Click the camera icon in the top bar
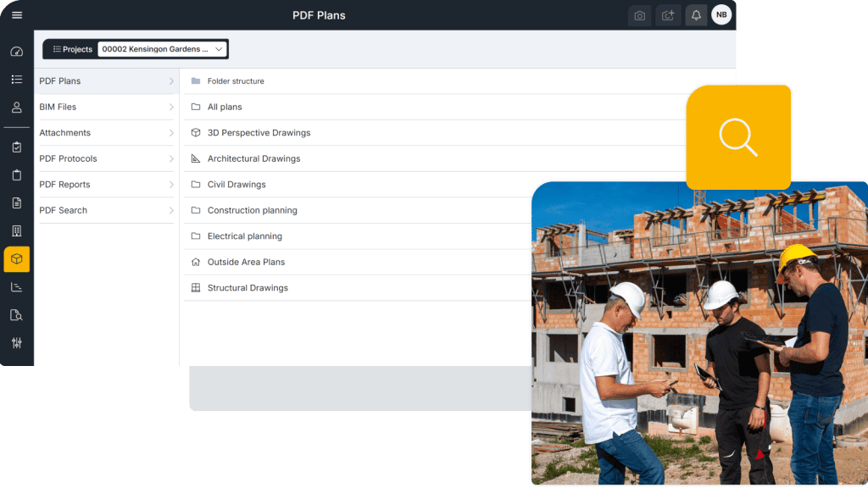Image resolution: width=868 pixels, height=488 pixels. click(639, 14)
